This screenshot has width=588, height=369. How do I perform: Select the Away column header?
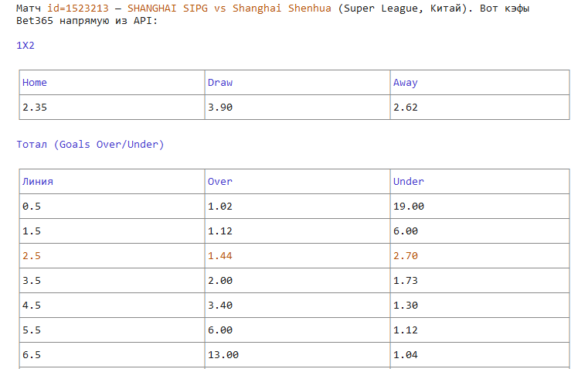point(480,83)
